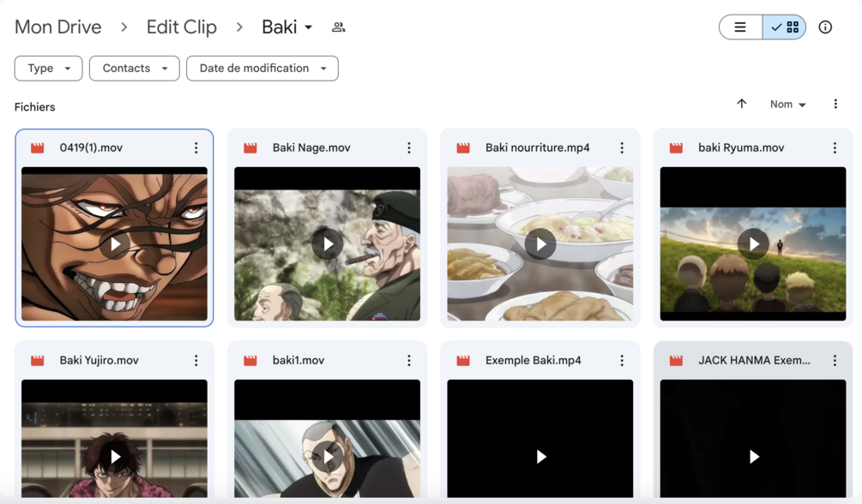Click video file icon of Baki Nage.mov
This screenshot has width=862, height=504.
pos(250,147)
